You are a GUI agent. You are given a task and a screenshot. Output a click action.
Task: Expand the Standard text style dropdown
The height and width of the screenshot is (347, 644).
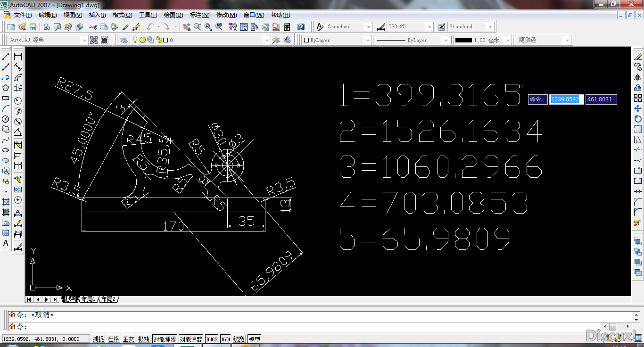coord(369,27)
